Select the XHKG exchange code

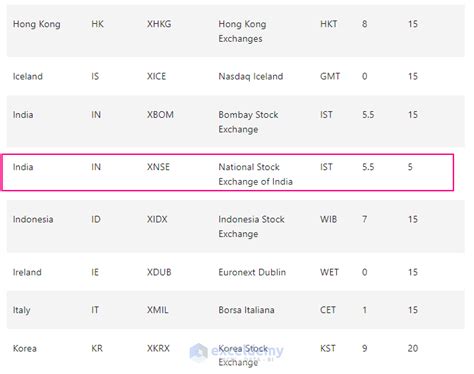159,24
